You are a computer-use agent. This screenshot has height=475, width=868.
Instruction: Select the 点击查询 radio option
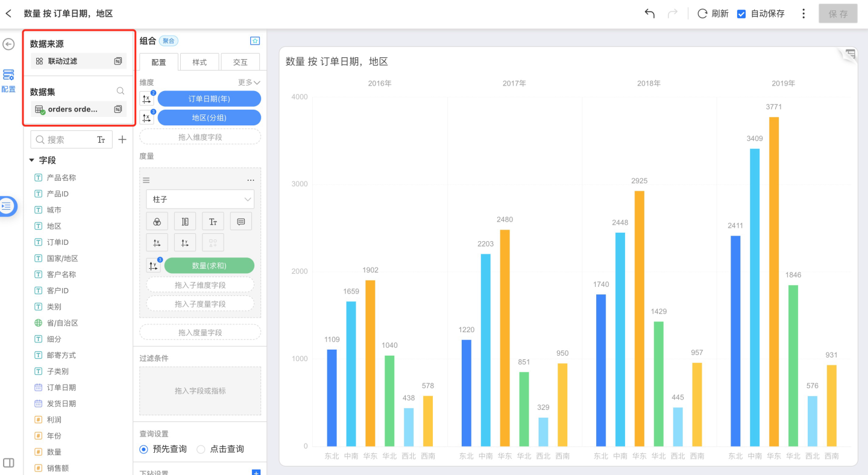pyautogui.click(x=201, y=449)
